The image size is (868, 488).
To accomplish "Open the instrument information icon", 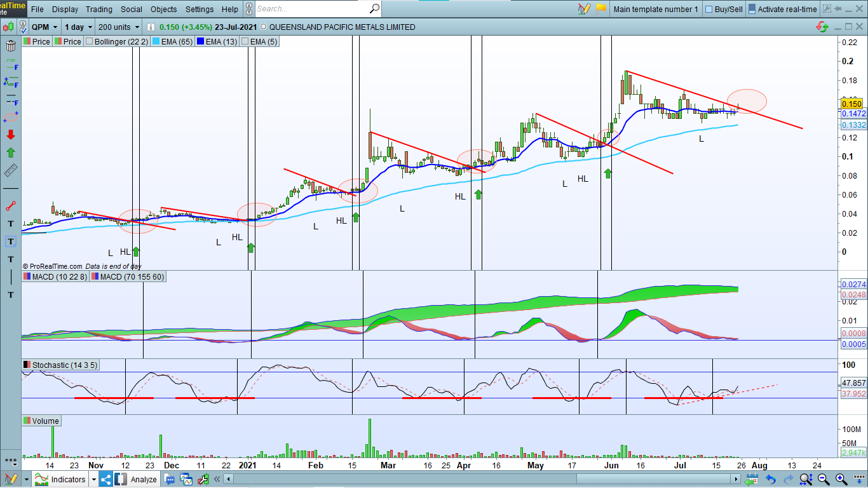I will (151, 27).
